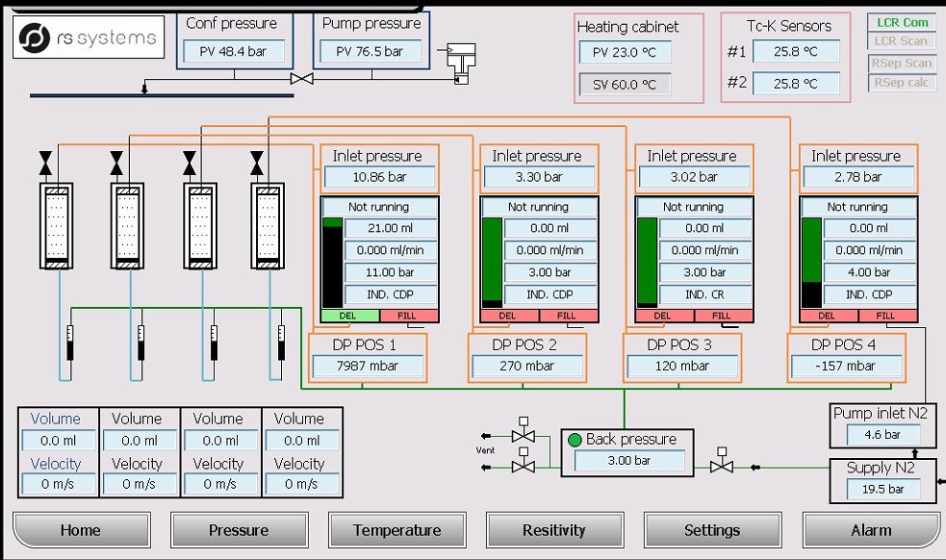Click the RSep Scan button
Screen dimensions: 946x560
point(902,63)
